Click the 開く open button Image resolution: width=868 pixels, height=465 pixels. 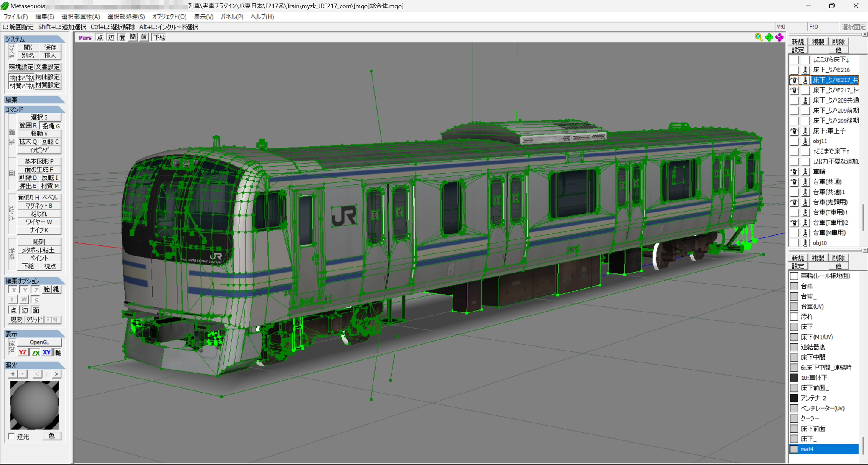coord(28,47)
